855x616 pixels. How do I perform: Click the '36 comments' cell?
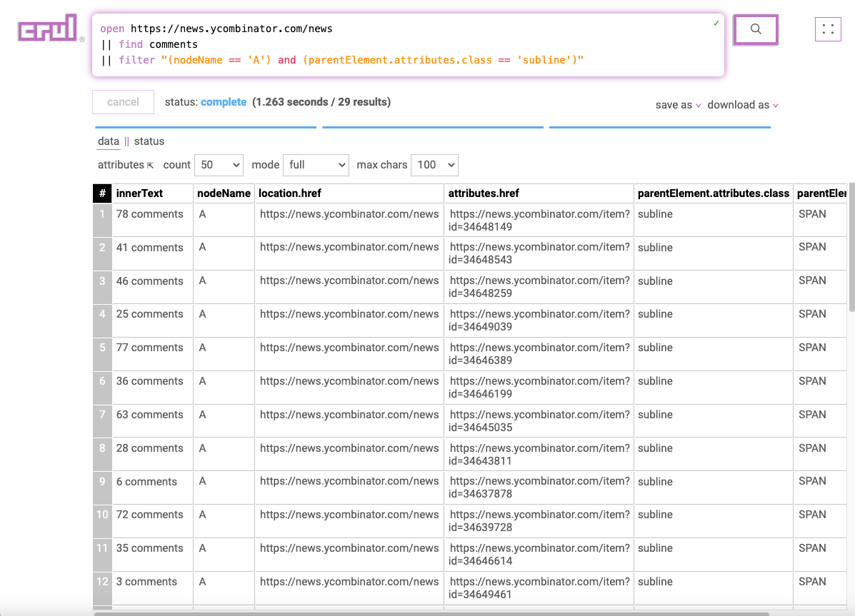(x=152, y=388)
